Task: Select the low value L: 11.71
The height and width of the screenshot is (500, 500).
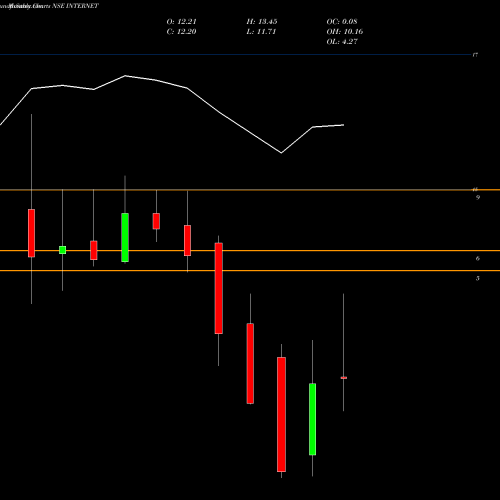Action: pyautogui.click(x=261, y=32)
